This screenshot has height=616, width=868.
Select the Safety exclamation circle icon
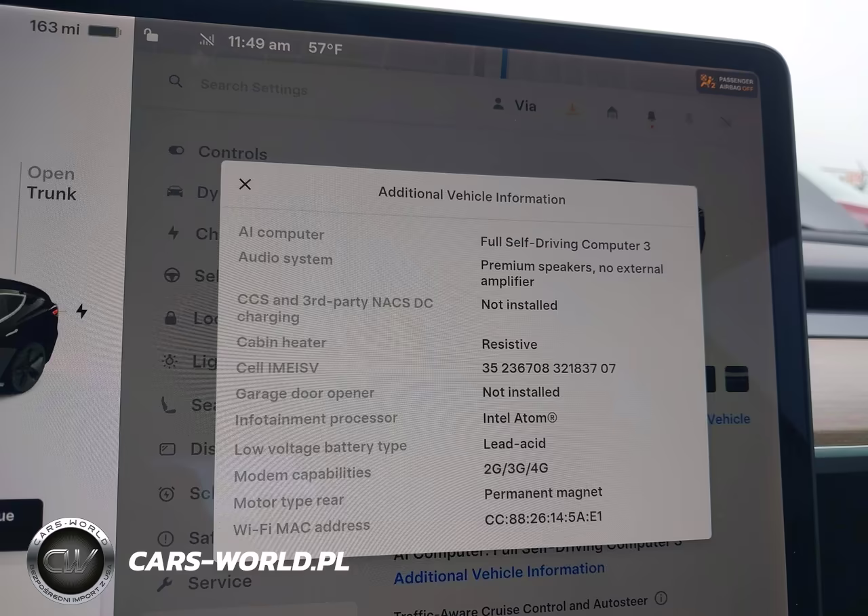[165, 539]
